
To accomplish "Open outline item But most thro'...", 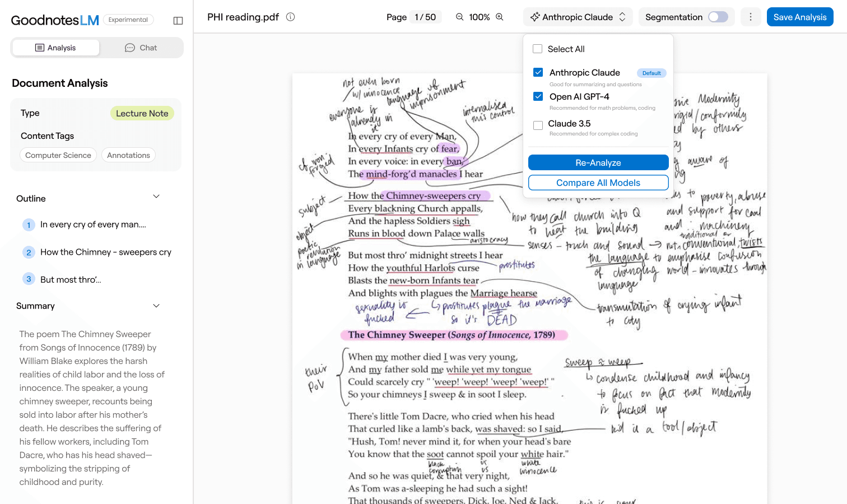I will [71, 279].
